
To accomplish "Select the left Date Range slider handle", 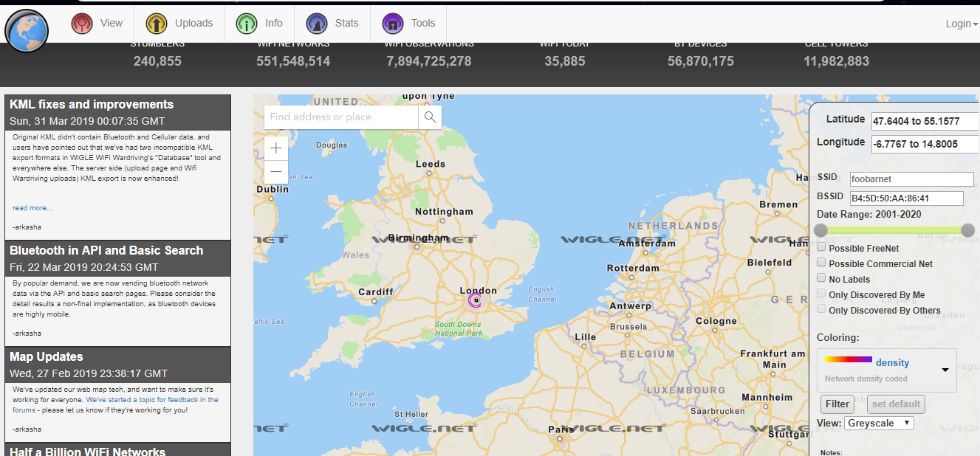I will pyautogui.click(x=820, y=230).
